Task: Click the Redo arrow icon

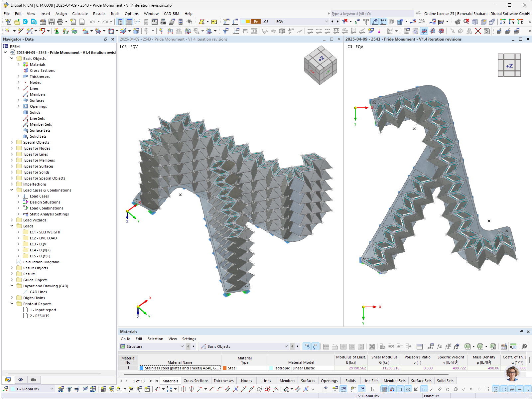Action: 105,22
